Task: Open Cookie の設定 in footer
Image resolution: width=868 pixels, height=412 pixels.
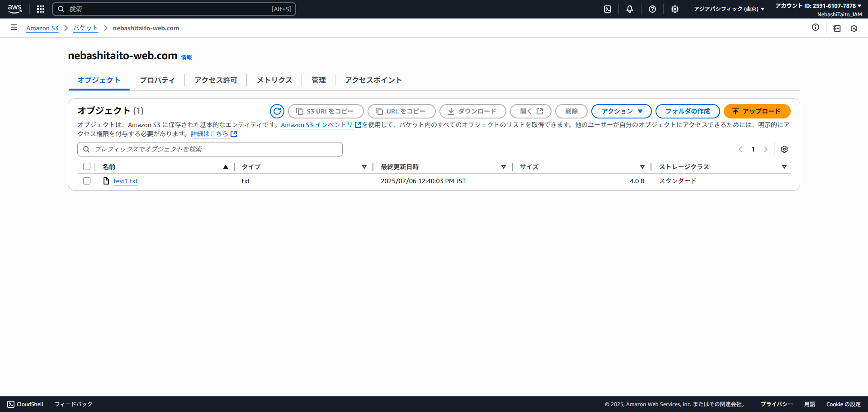Action: click(x=844, y=404)
